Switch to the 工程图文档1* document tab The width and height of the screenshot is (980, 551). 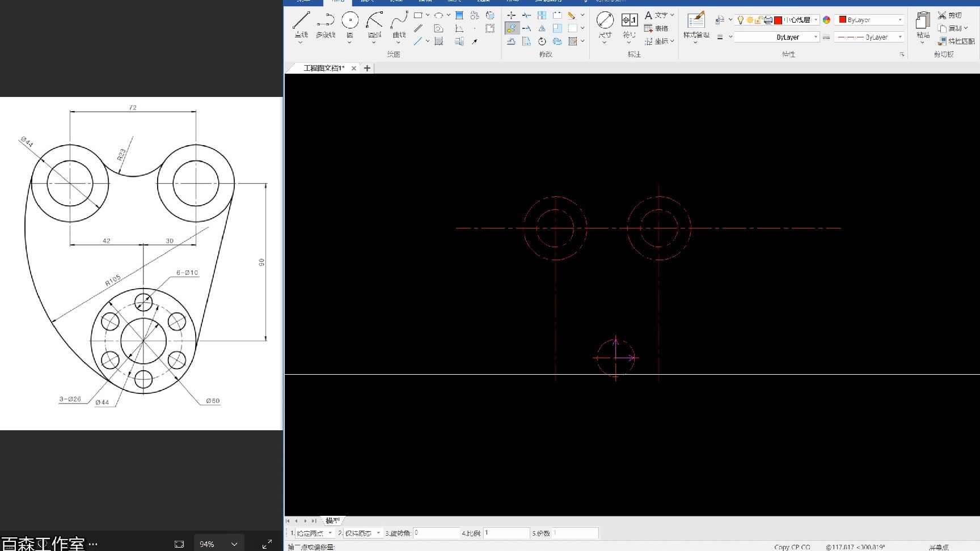coord(324,68)
